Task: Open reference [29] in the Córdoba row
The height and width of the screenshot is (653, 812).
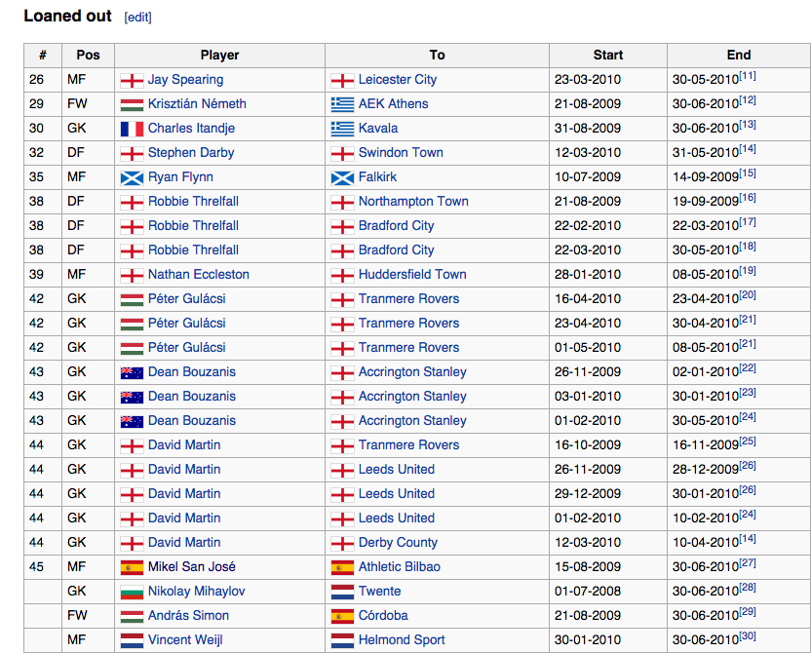Action: point(748,612)
